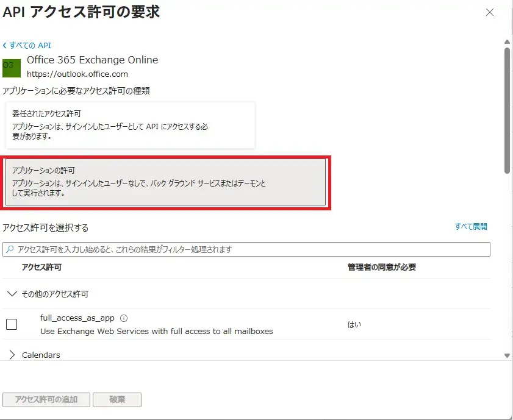Check the full_access_as_app checkbox
The width and height of the screenshot is (513, 420).
click(12, 324)
